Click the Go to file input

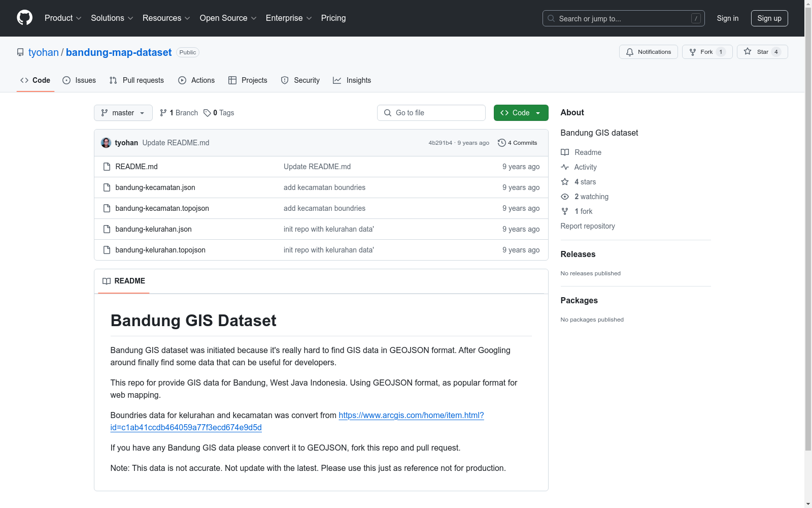(x=431, y=113)
